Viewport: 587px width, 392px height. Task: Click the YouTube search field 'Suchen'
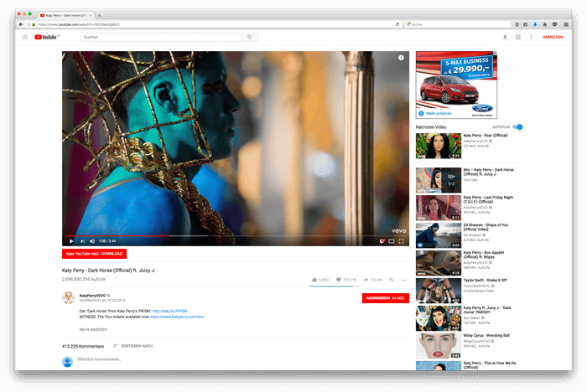[161, 37]
